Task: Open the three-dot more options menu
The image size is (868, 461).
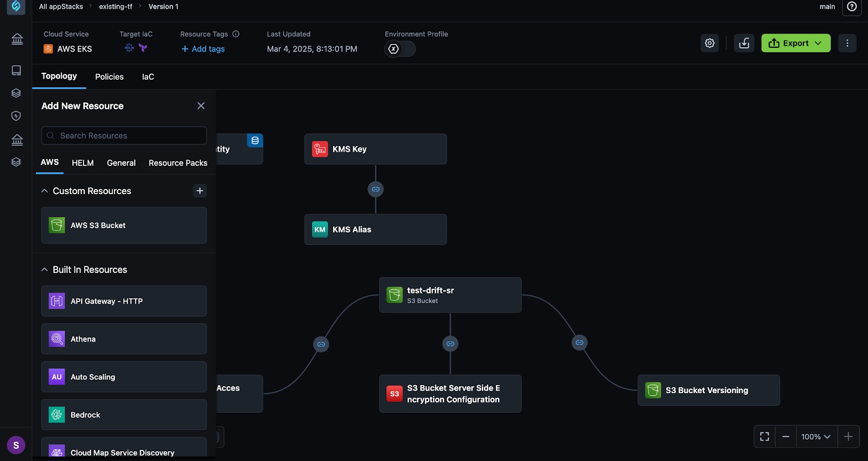Action: (x=847, y=43)
